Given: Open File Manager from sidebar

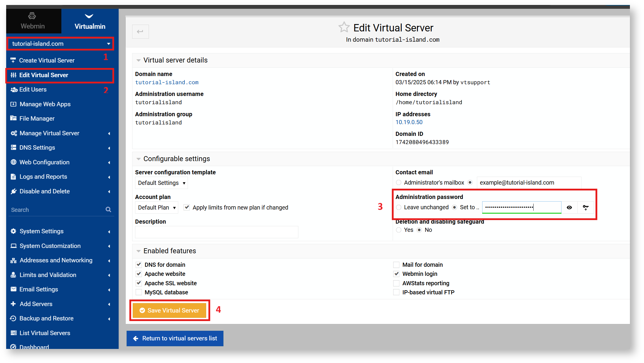Looking at the screenshot, I should [x=37, y=119].
